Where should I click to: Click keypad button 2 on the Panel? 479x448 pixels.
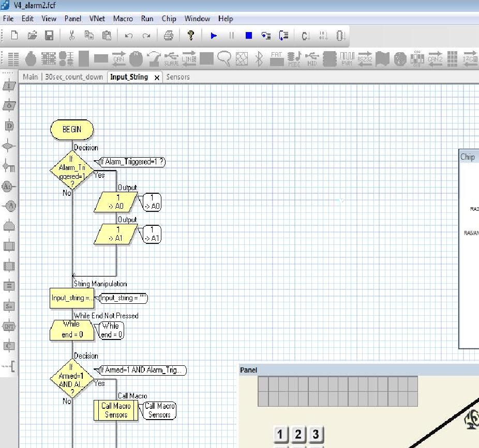point(298,434)
